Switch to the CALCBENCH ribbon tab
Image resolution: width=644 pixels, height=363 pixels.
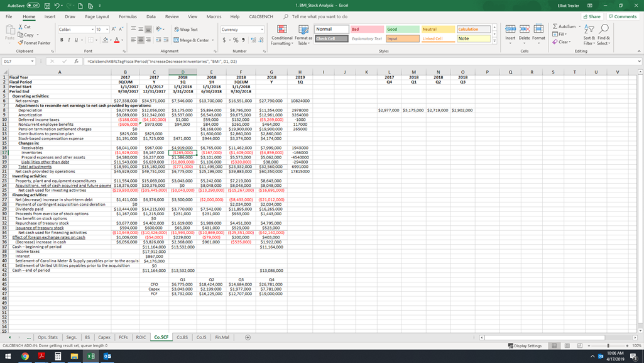261,17
